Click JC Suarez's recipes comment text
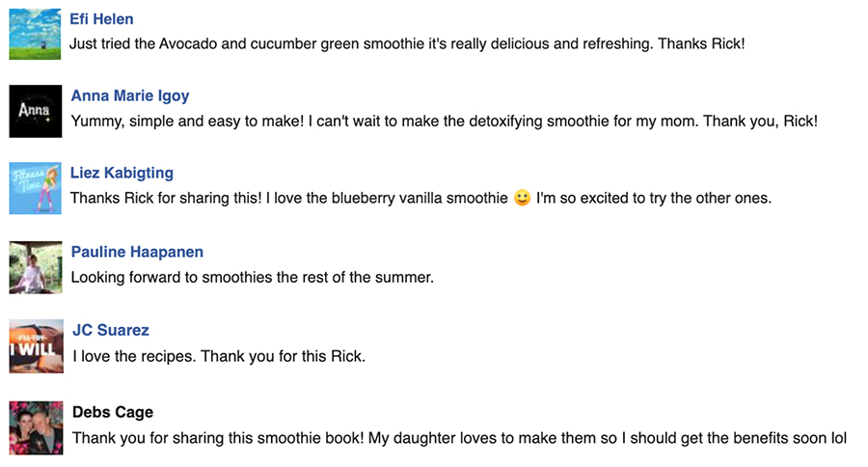Image resolution: width=868 pixels, height=467 pixels. click(219, 356)
